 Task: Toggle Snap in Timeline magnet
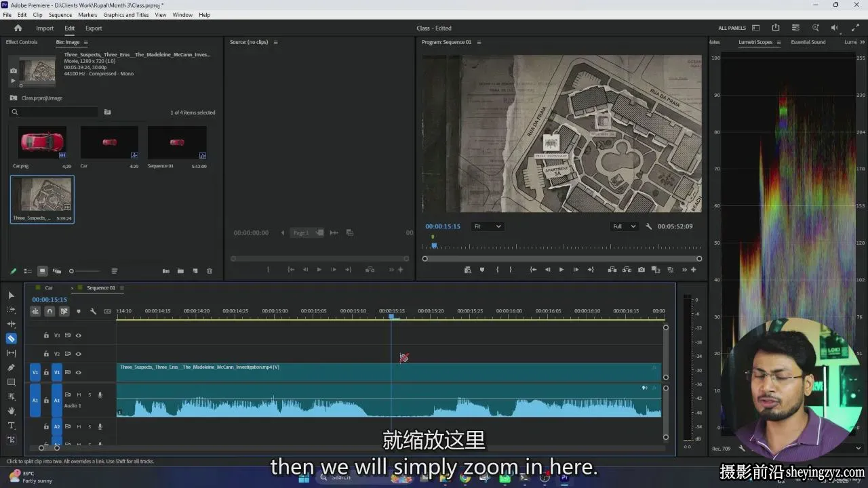coord(50,311)
